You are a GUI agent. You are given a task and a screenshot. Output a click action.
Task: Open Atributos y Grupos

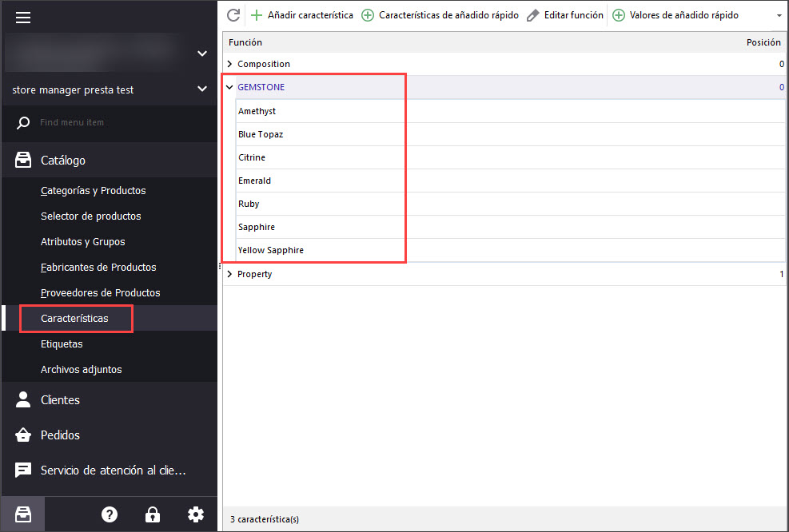point(82,242)
